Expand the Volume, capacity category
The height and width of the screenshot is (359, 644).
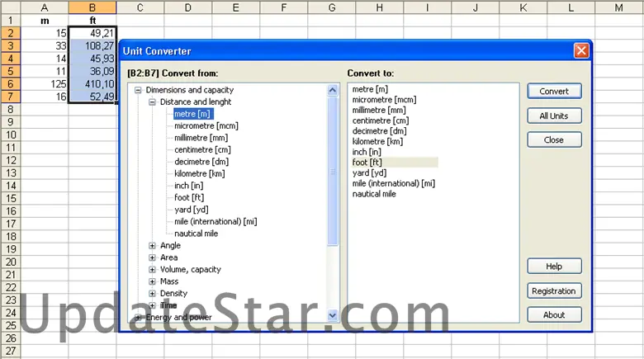click(152, 269)
